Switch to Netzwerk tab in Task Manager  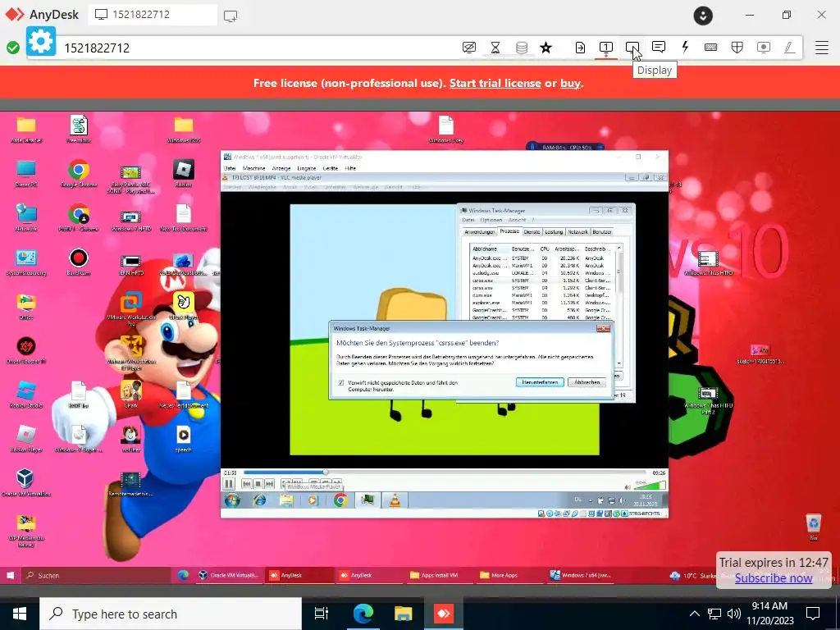tap(577, 232)
